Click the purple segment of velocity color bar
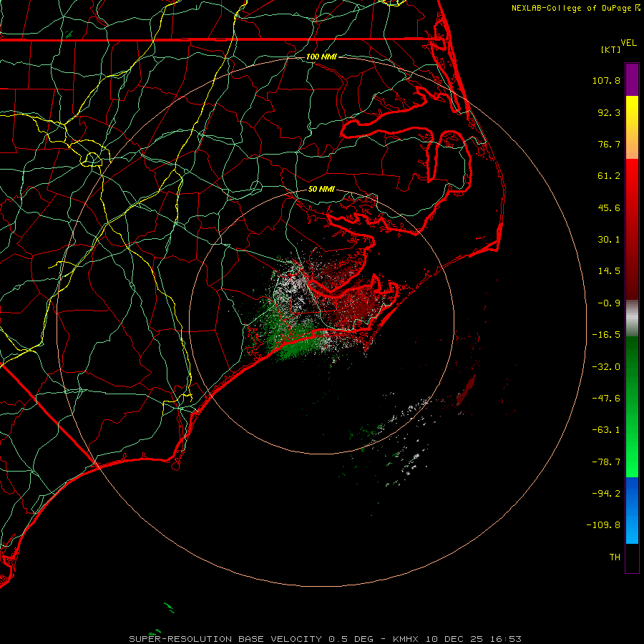This screenshot has width=644, height=644. [x=632, y=79]
